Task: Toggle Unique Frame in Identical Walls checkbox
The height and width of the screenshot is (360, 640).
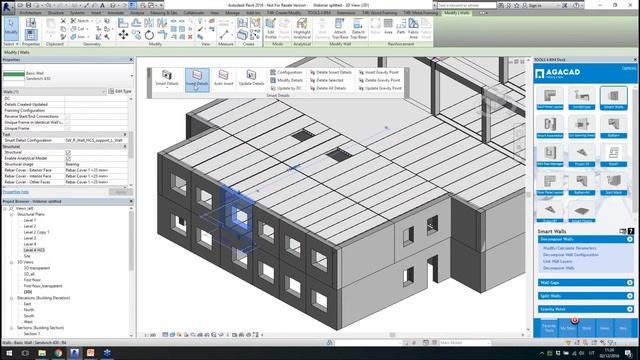Action: (x=67, y=122)
